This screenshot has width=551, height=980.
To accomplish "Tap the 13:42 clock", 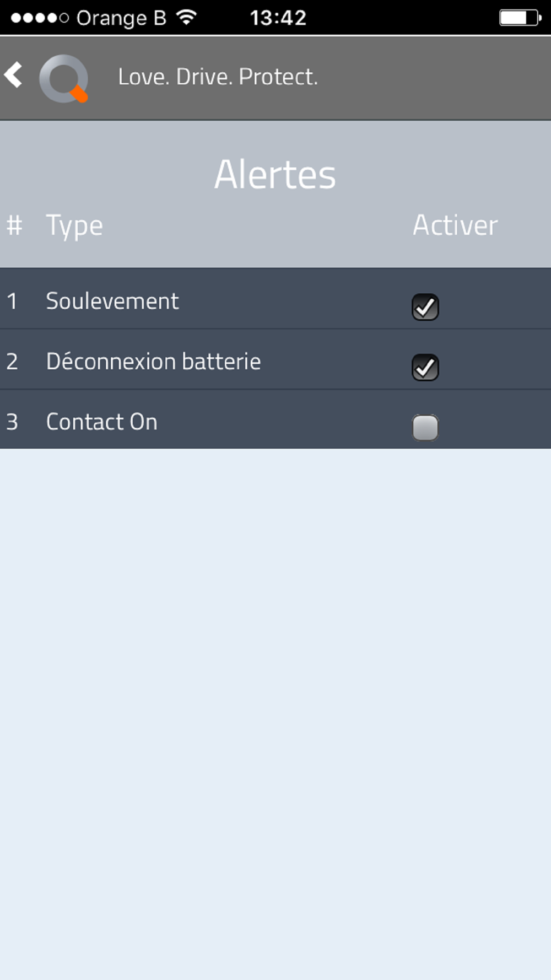I will coord(278,18).
